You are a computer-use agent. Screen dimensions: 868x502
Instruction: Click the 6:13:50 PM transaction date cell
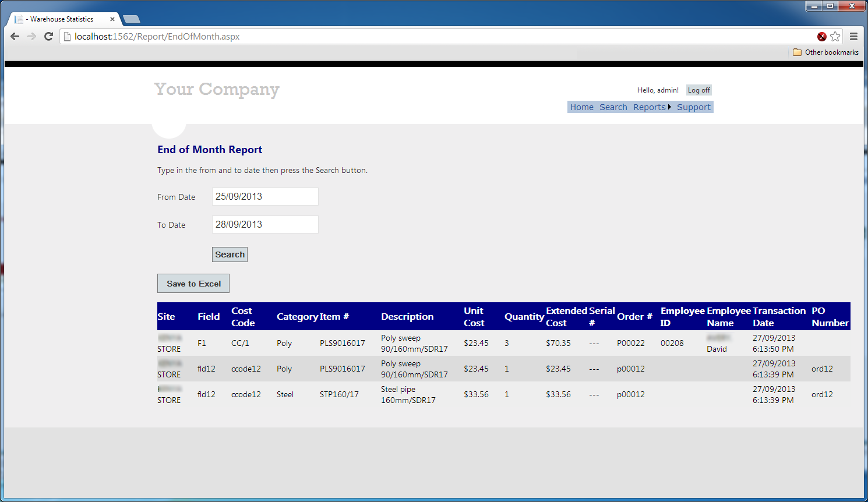(774, 343)
